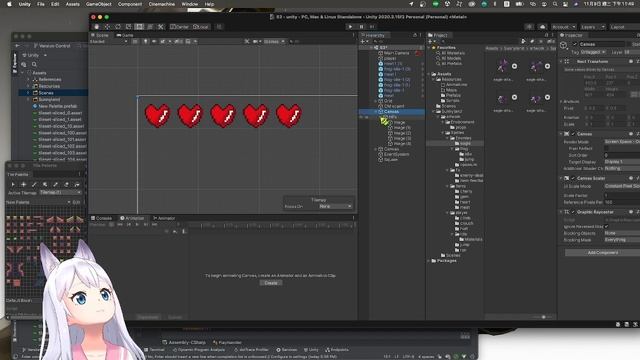
Task: Open the Gizmos dropdown
Action: coord(274,42)
